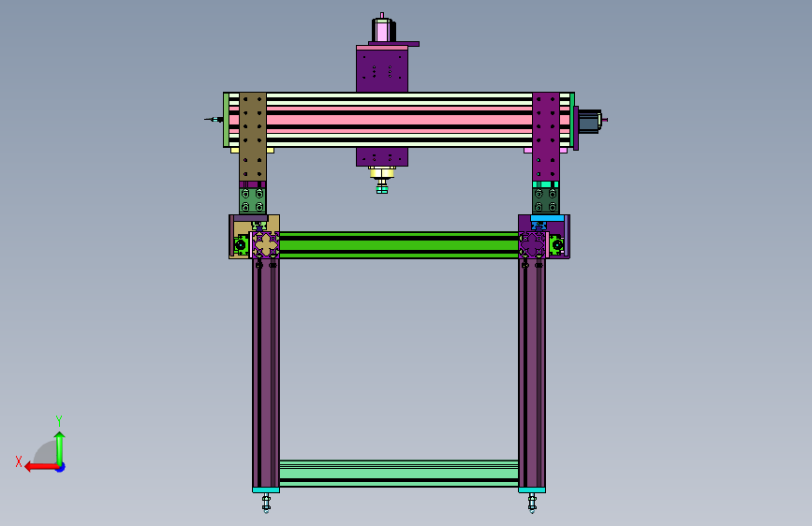Select the magenta right gantry side plate
The width and height of the screenshot is (812, 526).
click(546, 137)
